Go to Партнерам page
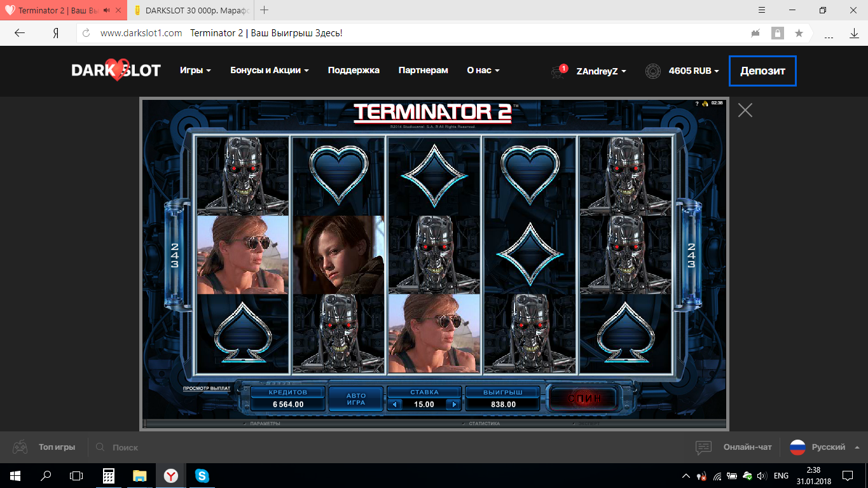The height and width of the screenshot is (488, 868). pos(424,70)
